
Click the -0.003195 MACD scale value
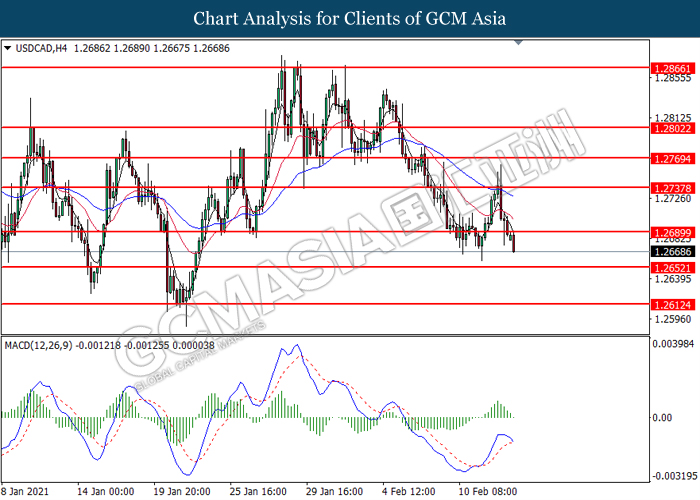click(673, 476)
